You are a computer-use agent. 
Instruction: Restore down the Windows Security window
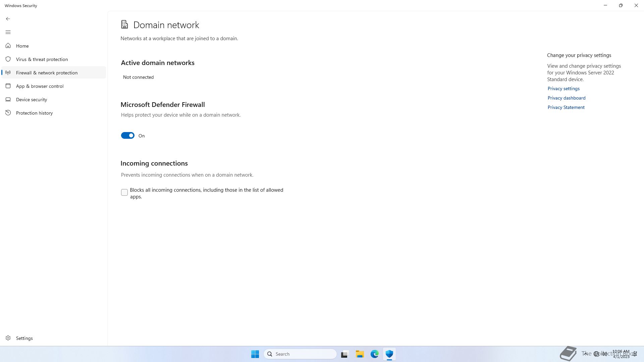pos(621,5)
